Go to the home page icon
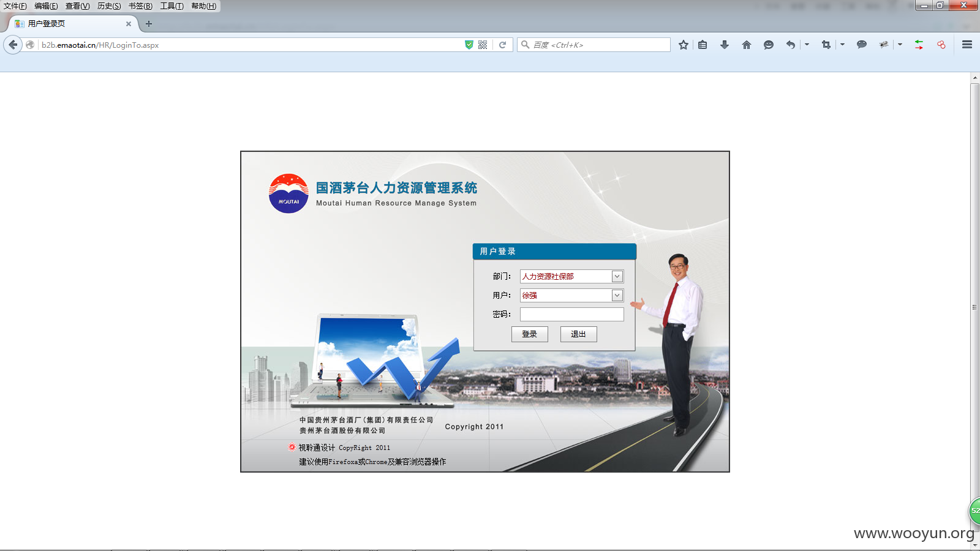The width and height of the screenshot is (980, 551). click(747, 45)
